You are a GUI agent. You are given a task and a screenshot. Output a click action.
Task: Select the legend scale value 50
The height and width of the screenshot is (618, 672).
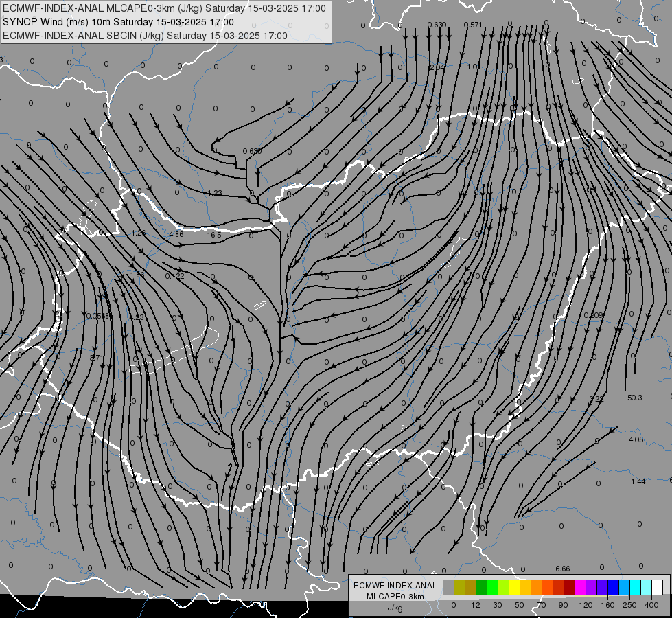point(520,605)
